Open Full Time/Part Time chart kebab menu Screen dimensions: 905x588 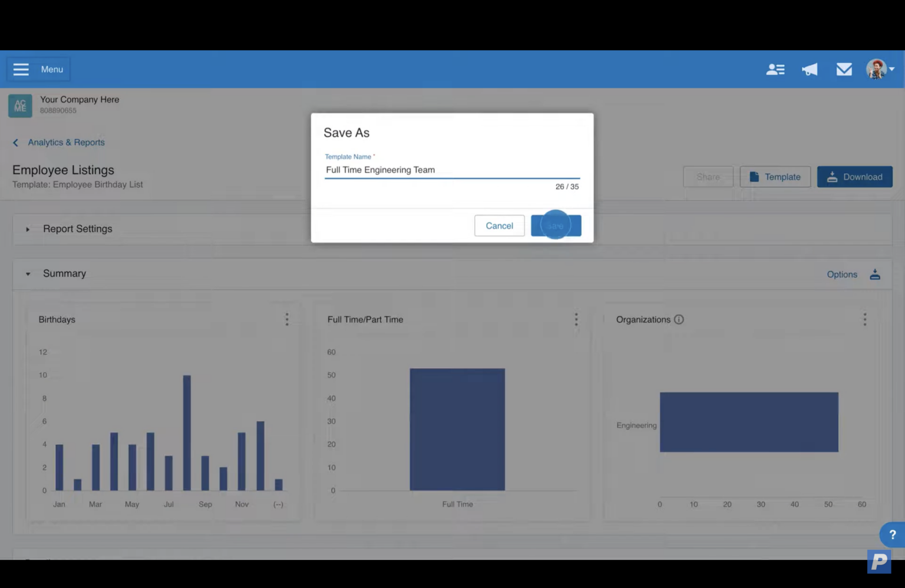pyautogui.click(x=576, y=319)
